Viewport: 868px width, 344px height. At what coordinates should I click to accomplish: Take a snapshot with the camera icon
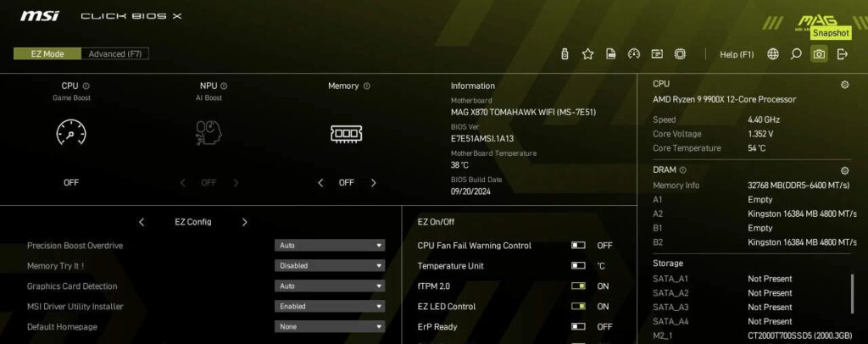pos(820,54)
